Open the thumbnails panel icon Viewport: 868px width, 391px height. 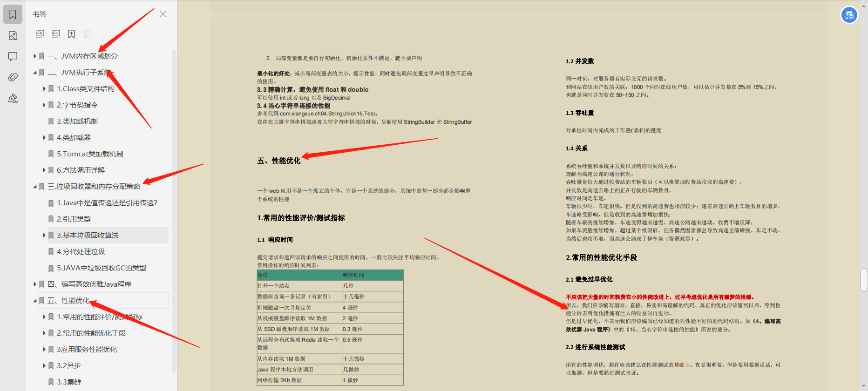click(13, 36)
